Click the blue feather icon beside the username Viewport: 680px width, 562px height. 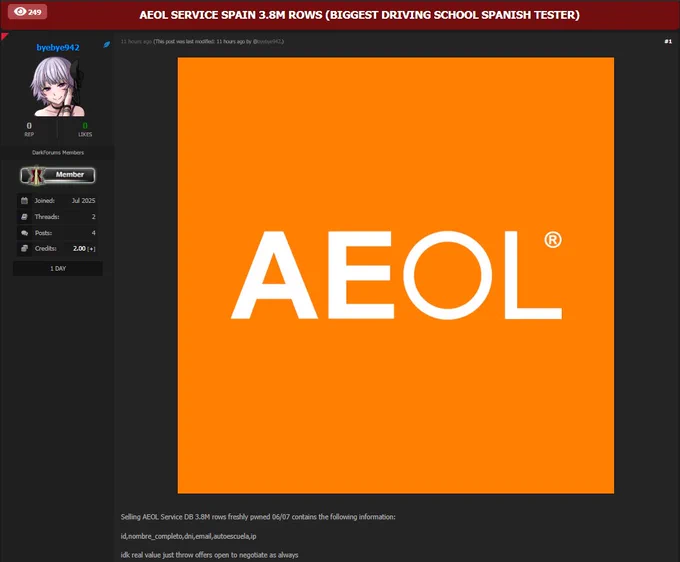(106, 44)
